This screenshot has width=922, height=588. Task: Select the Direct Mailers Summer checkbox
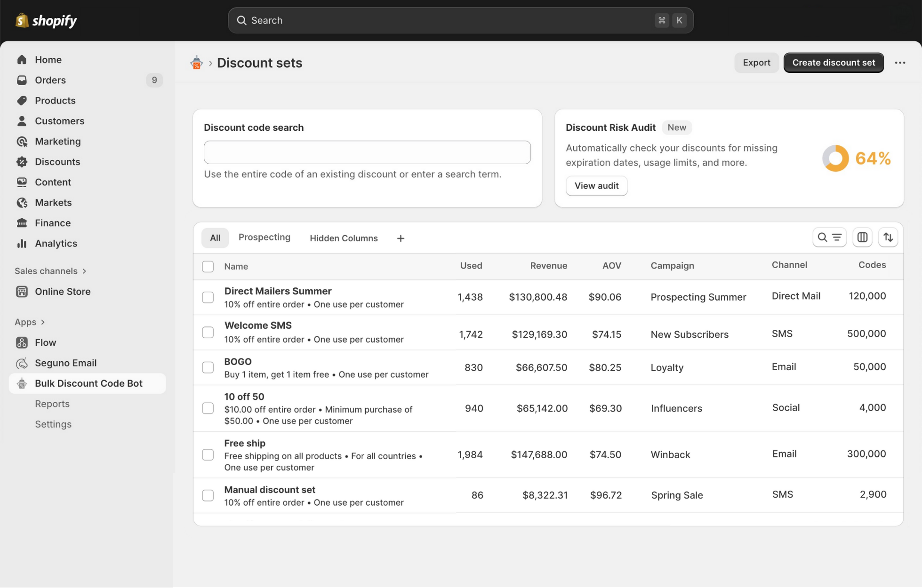pyautogui.click(x=208, y=297)
